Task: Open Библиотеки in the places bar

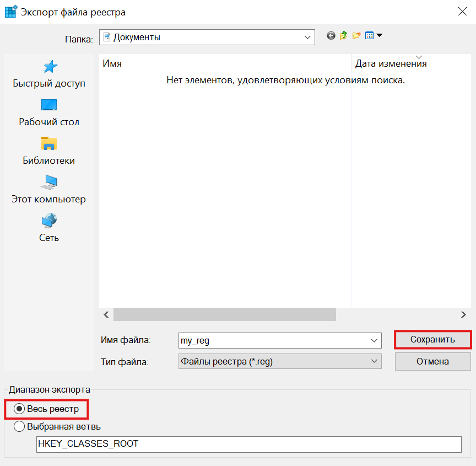Action: tap(49, 152)
